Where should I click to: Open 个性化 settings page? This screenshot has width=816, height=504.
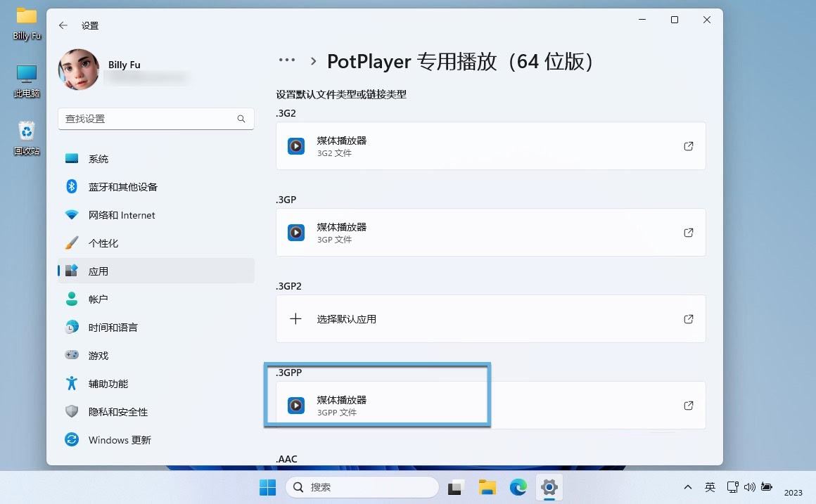[x=103, y=243]
